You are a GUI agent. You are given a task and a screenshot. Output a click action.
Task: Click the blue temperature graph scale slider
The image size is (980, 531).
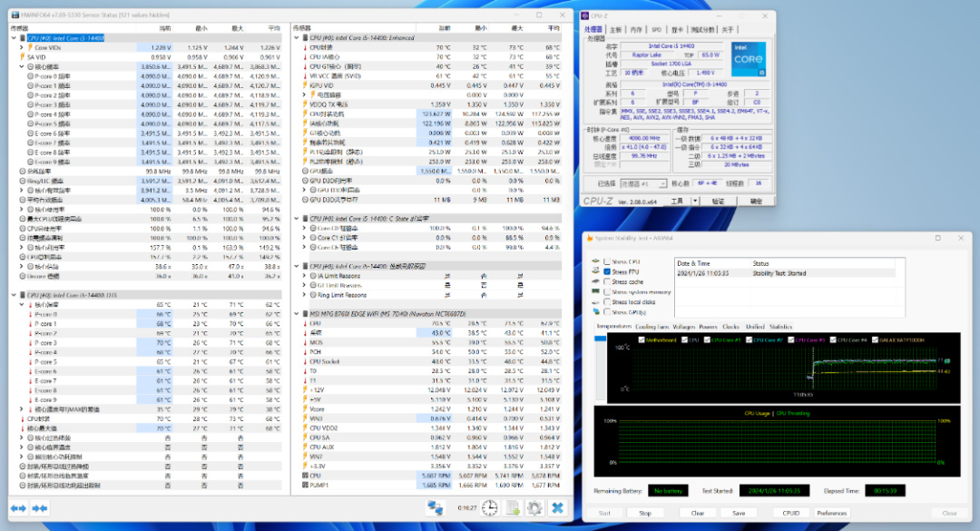pos(598,339)
